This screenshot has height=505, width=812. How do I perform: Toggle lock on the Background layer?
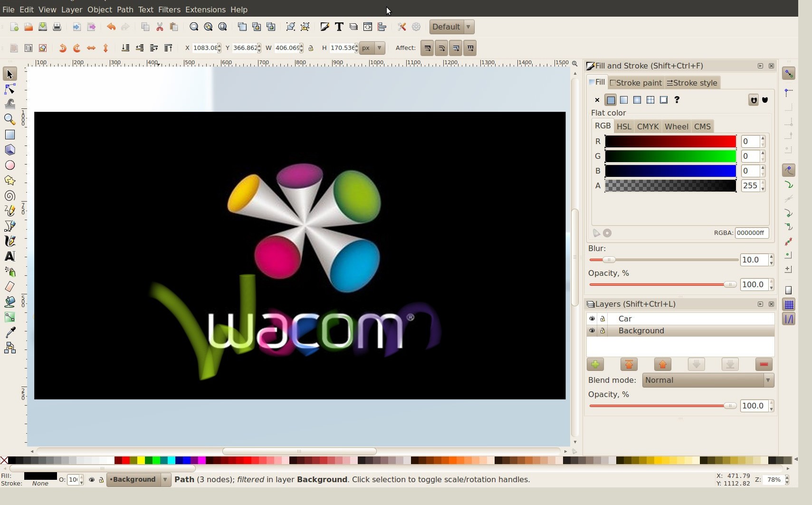[602, 330]
